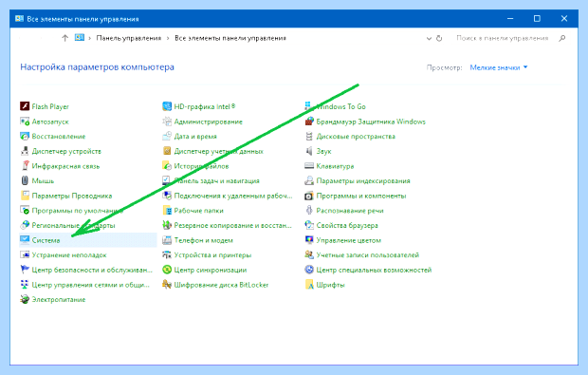Click the Звук speaker icon

point(309,151)
